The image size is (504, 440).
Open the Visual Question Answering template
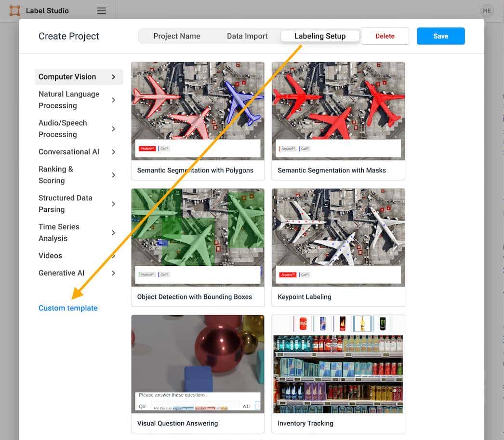point(198,374)
